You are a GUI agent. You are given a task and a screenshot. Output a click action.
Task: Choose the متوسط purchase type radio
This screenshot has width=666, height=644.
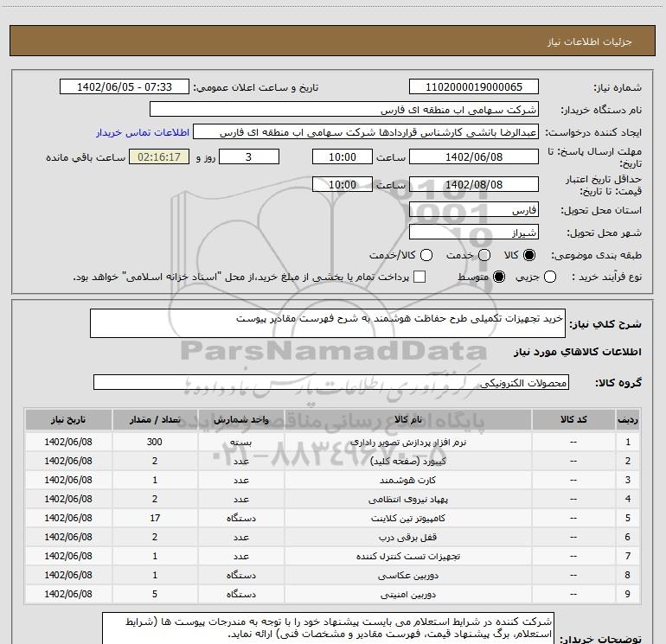(499, 277)
